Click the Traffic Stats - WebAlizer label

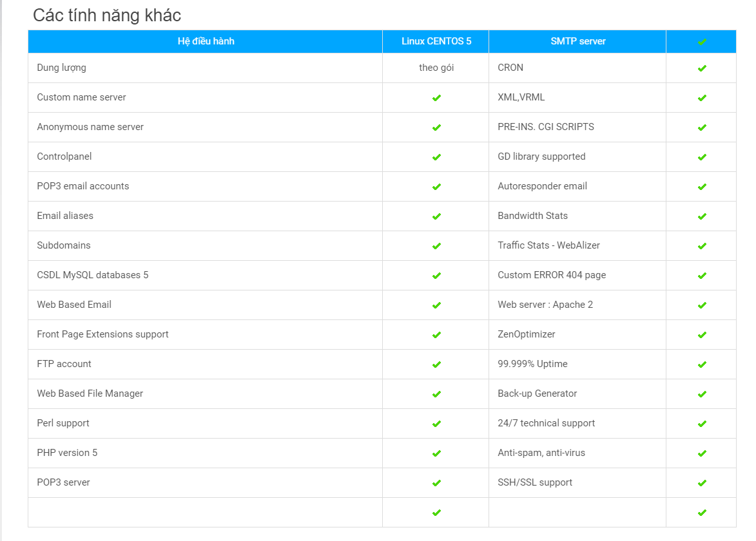click(x=548, y=245)
